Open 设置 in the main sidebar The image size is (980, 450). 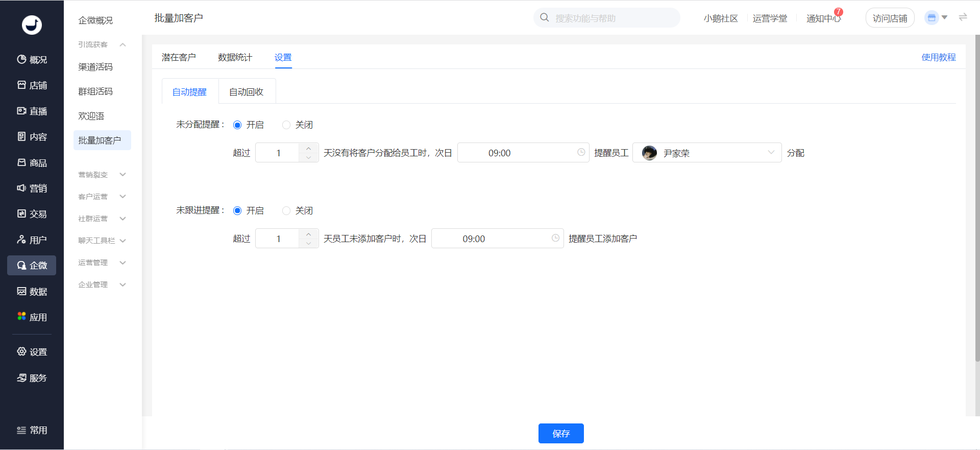[x=32, y=352]
